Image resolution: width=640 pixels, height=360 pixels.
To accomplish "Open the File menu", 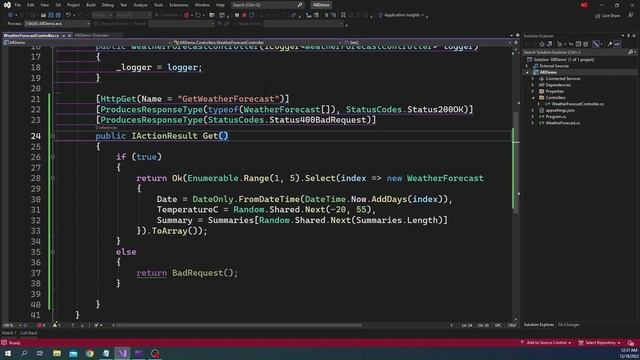I will [18, 5].
